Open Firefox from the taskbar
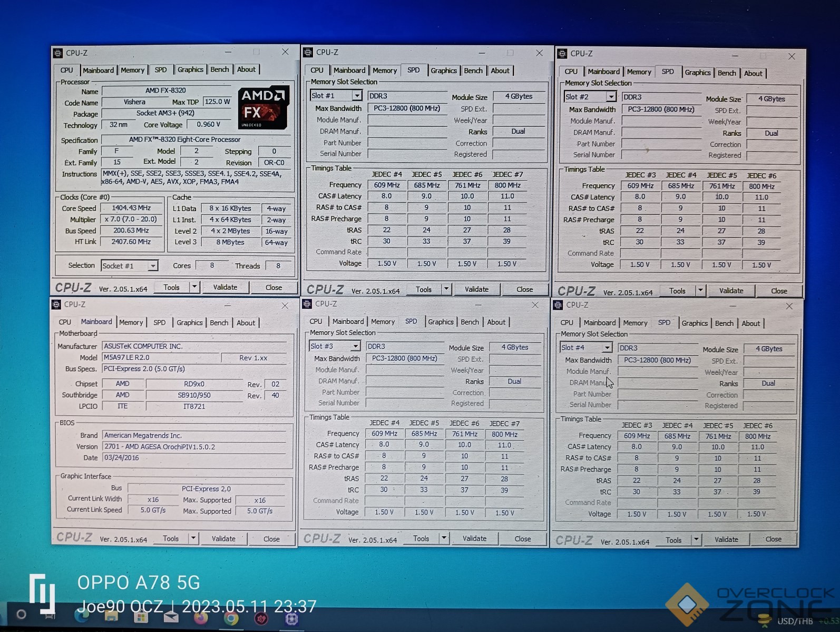Screen dimensions: 840x632 tap(201, 617)
